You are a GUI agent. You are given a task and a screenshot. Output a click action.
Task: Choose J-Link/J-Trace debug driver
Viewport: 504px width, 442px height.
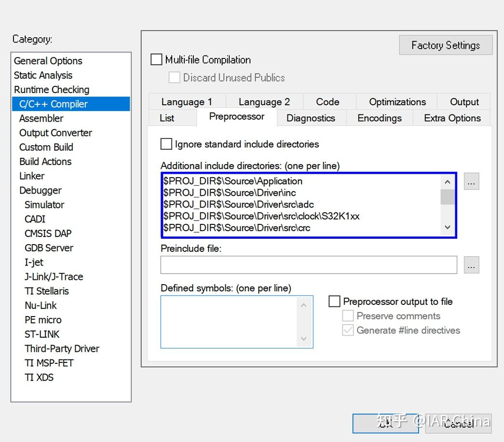[54, 276]
